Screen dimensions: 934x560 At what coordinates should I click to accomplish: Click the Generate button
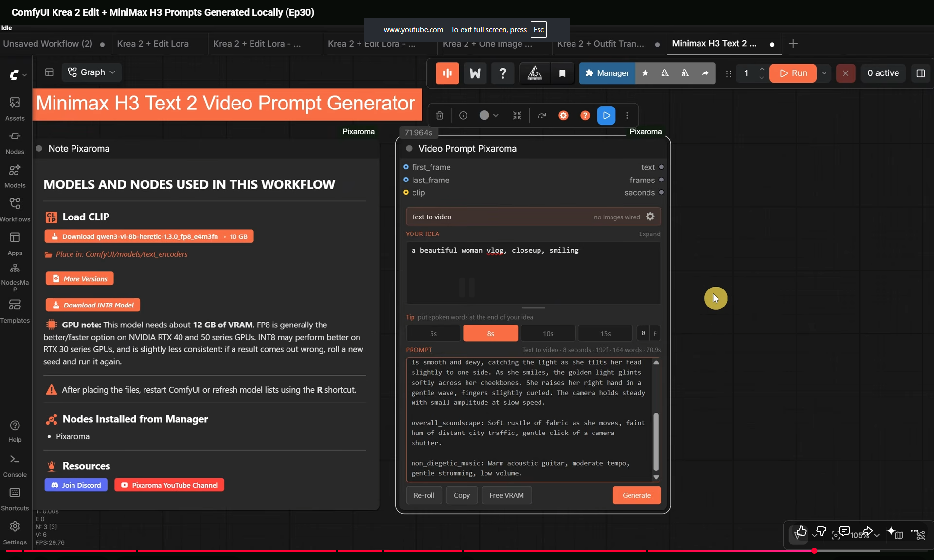[636, 495]
